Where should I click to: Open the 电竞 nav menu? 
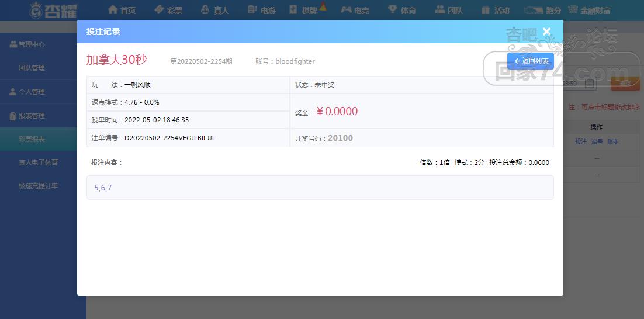(x=355, y=10)
